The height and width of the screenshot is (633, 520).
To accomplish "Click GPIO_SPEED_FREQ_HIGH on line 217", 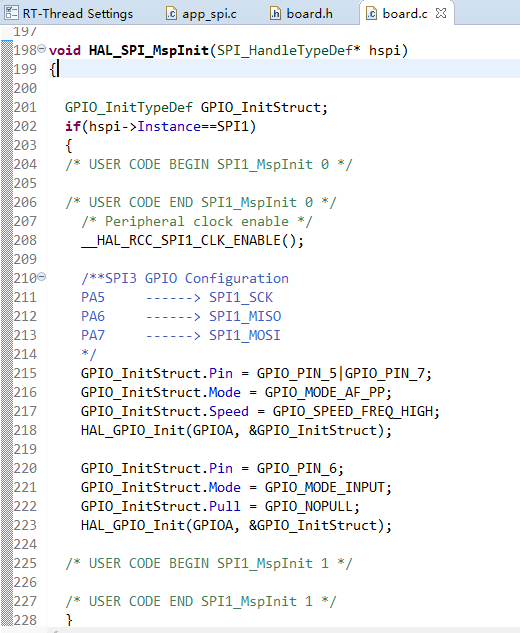I will 352,411.
